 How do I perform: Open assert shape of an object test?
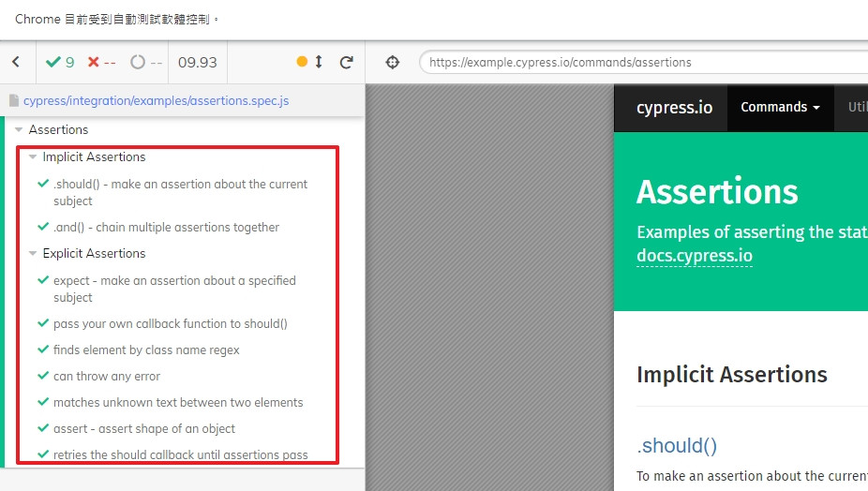144,428
